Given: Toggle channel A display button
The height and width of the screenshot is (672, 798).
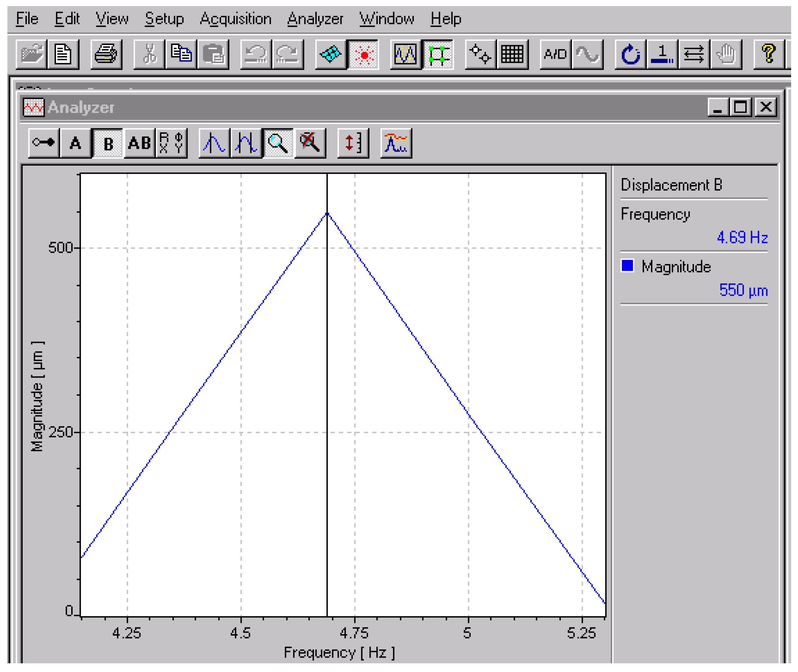Looking at the screenshot, I should (76, 143).
